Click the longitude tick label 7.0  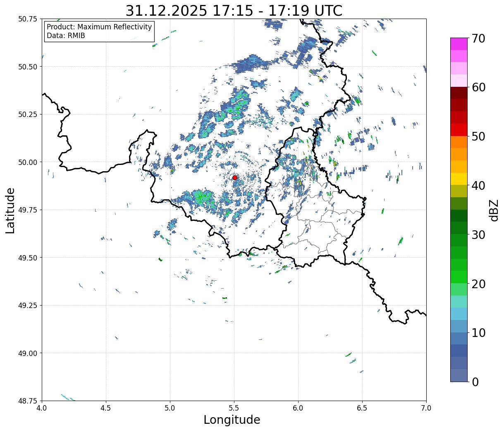pyautogui.click(x=426, y=408)
